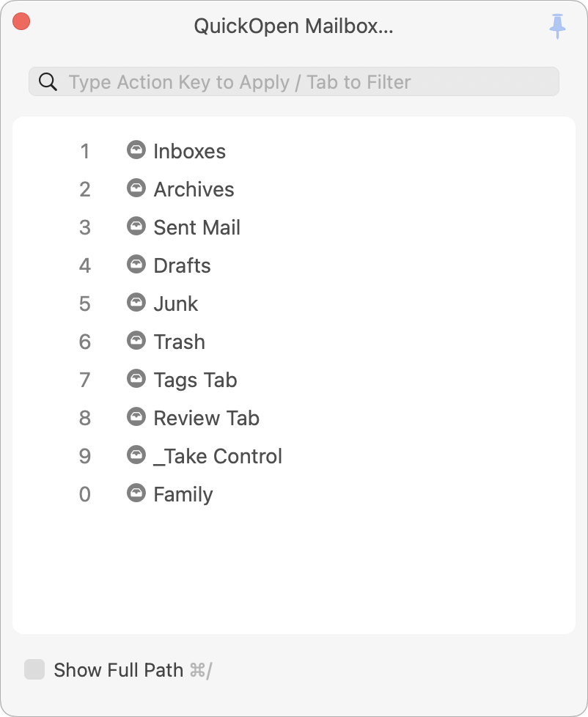The image size is (588, 717).
Task: Enable the Show Full Path checkbox
Action: coord(34,669)
